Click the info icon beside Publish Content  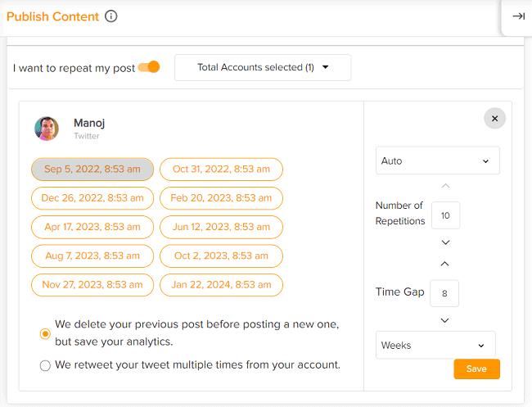(x=111, y=16)
